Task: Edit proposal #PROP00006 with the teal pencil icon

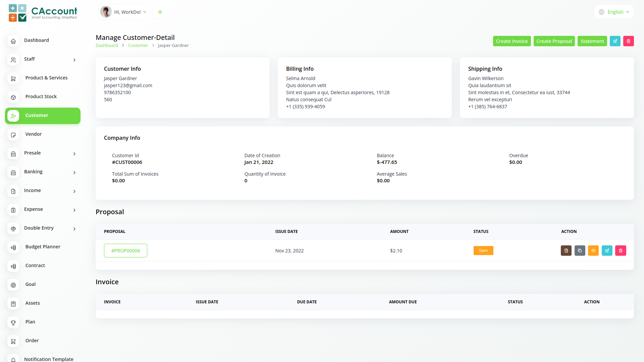Action: pos(607,250)
